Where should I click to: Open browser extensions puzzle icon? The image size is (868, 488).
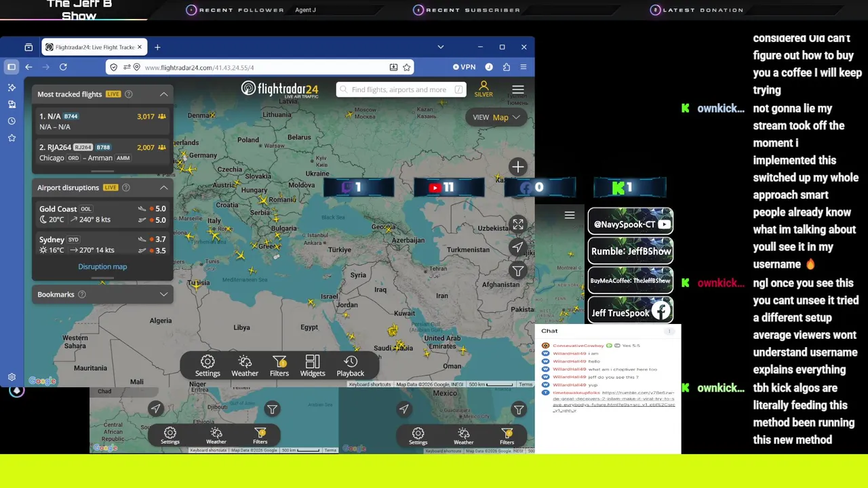507,67
